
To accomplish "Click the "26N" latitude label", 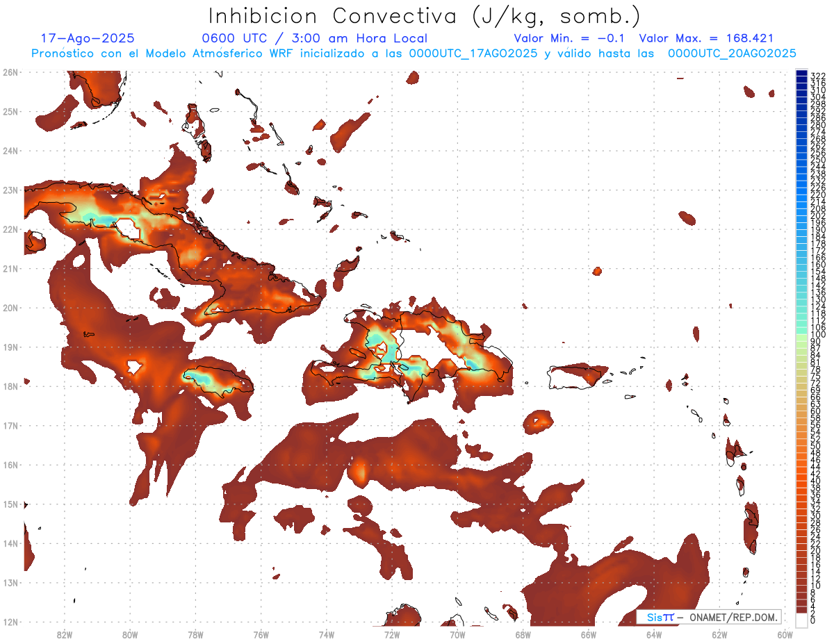I will point(10,72).
